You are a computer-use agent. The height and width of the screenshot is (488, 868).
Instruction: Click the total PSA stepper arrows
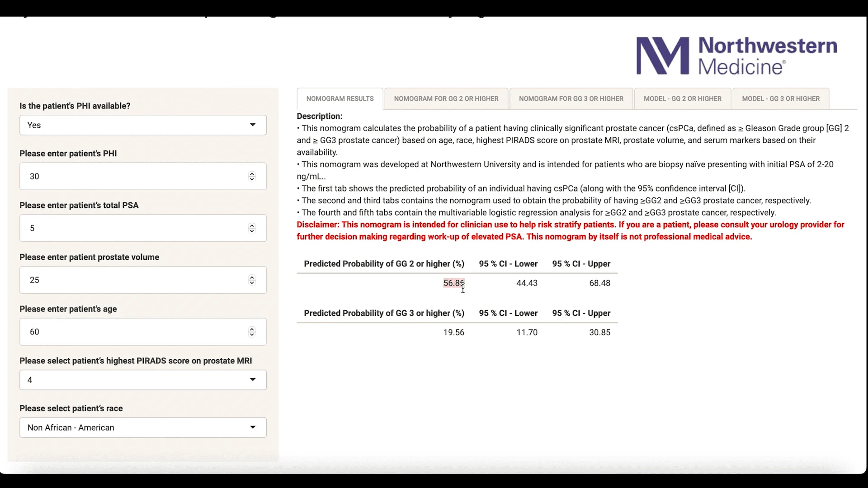point(252,228)
